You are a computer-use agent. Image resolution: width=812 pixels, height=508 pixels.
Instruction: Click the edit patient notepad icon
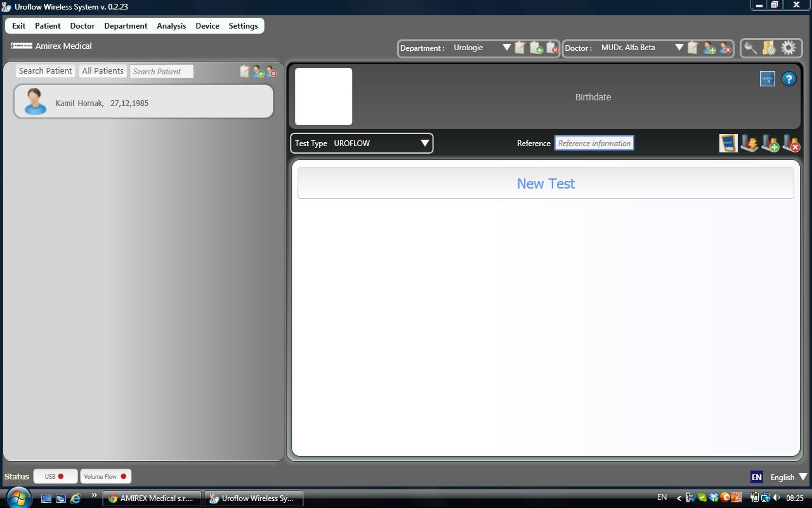[245, 72]
